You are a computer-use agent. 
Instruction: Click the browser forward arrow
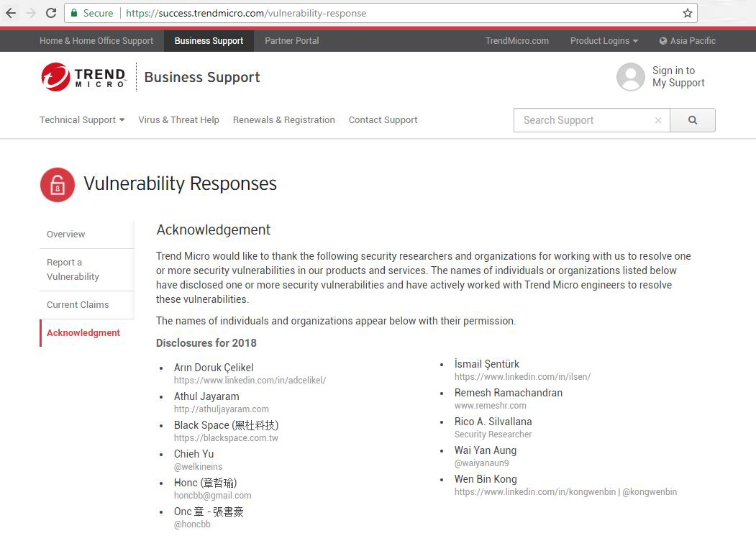click(x=31, y=13)
